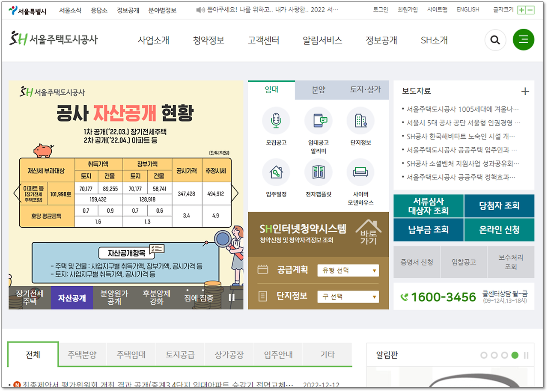
Task: Select the 장기전세 주택 banner tab
Action: [x=30, y=297]
